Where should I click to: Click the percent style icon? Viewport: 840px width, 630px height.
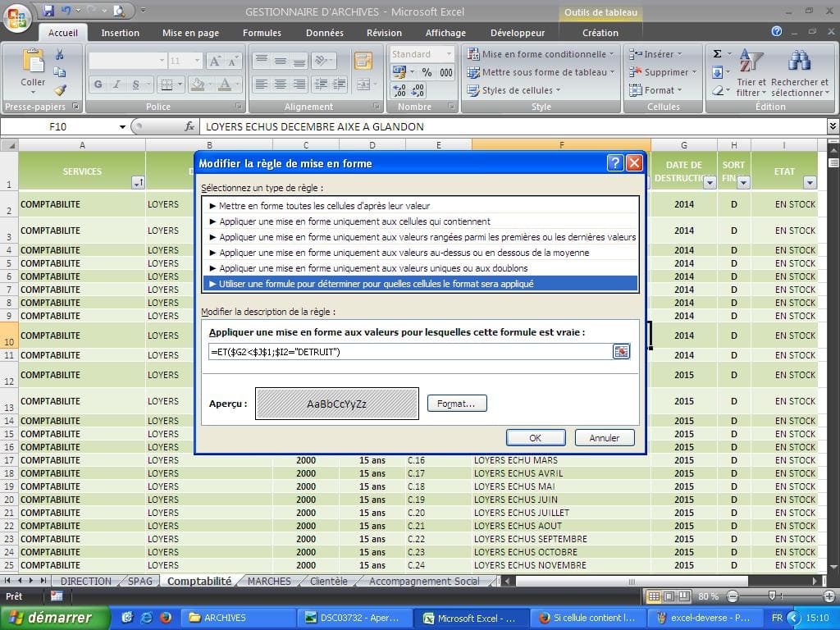(427, 73)
